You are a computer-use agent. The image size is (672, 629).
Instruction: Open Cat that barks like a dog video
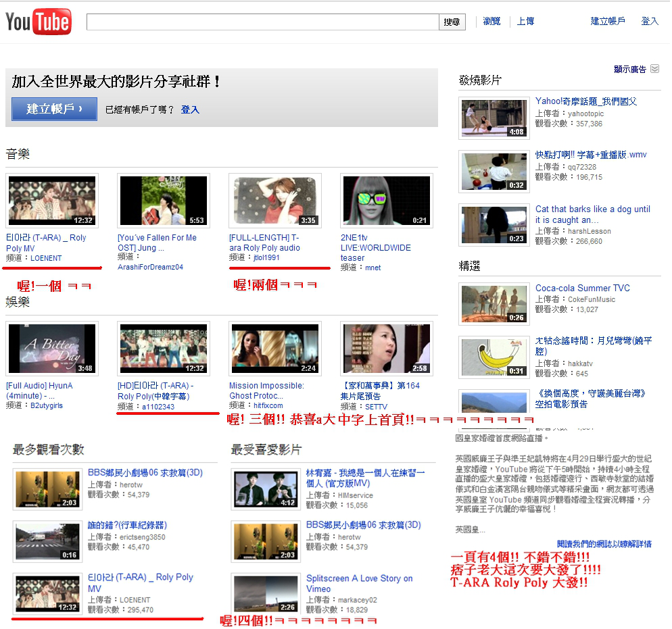(592, 215)
